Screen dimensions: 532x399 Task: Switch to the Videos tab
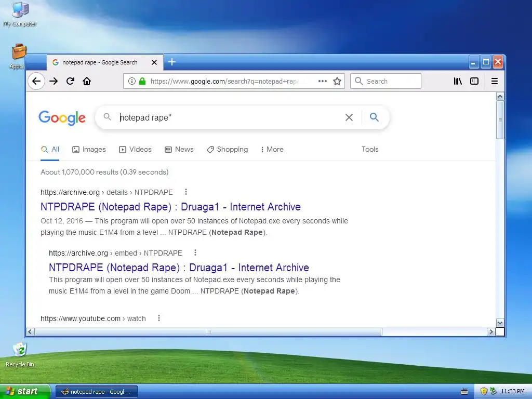(135, 149)
